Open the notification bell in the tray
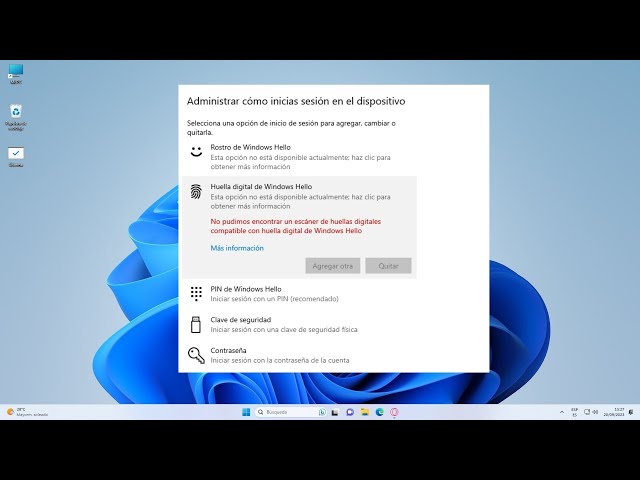The height and width of the screenshot is (480, 640). tap(631, 412)
